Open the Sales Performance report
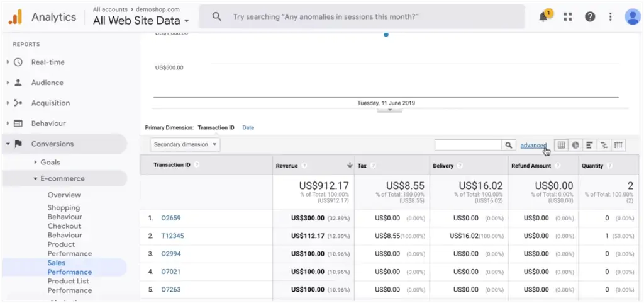This screenshot has height=303, width=644. pos(69,267)
